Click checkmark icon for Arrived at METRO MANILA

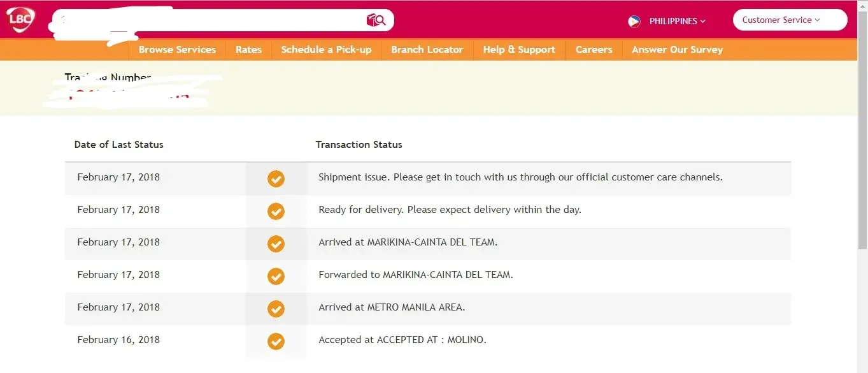pos(276,309)
